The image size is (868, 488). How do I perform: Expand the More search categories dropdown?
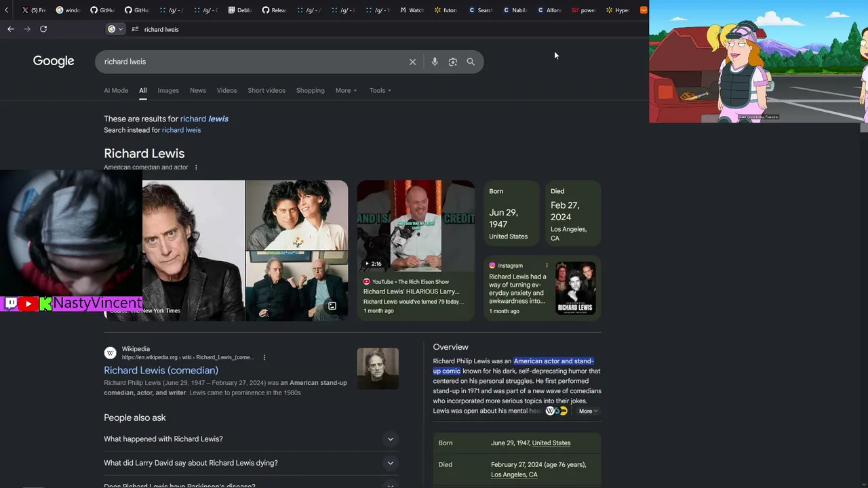coord(346,90)
